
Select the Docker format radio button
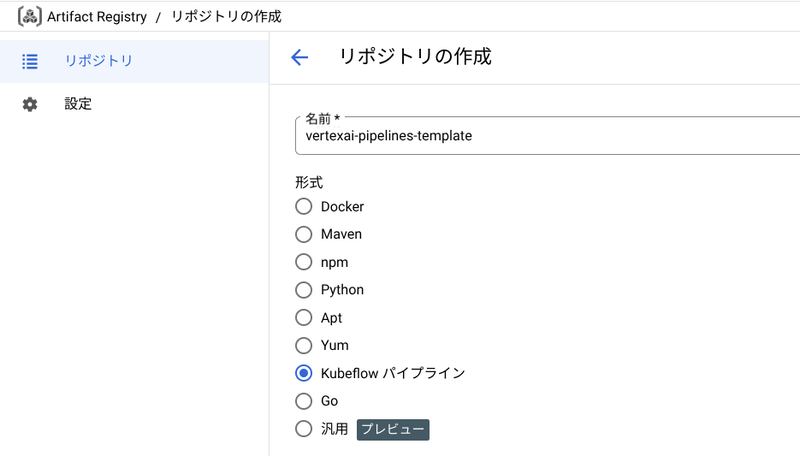click(x=304, y=207)
